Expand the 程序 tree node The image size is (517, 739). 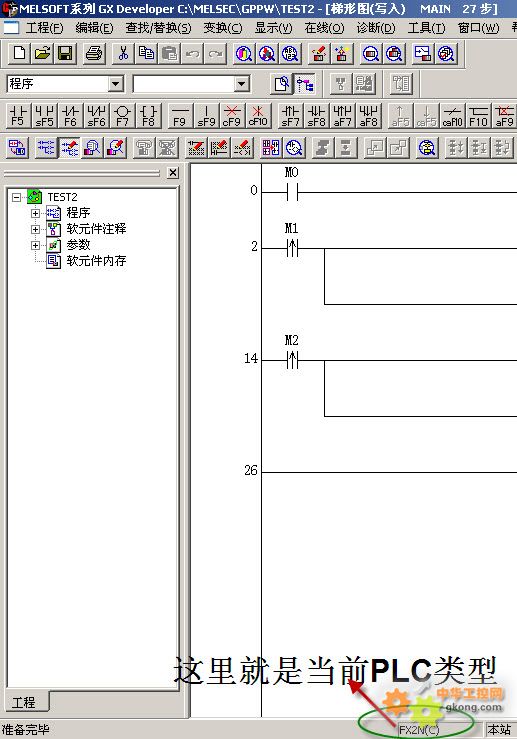(x=35, y=213)
